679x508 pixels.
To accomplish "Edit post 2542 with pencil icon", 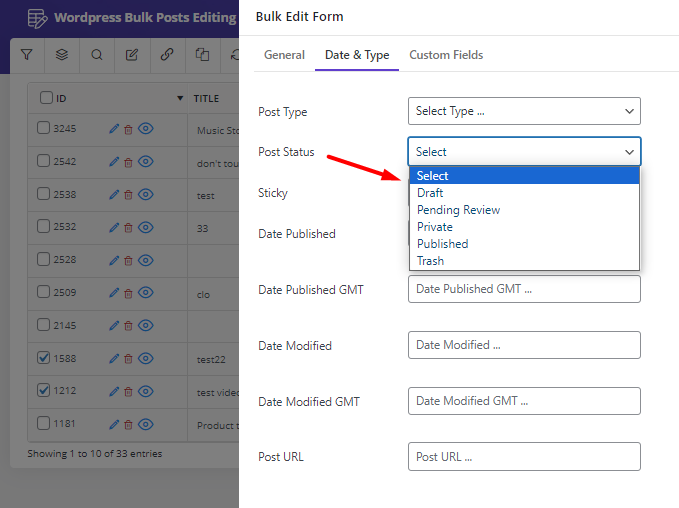I will 114,162.
